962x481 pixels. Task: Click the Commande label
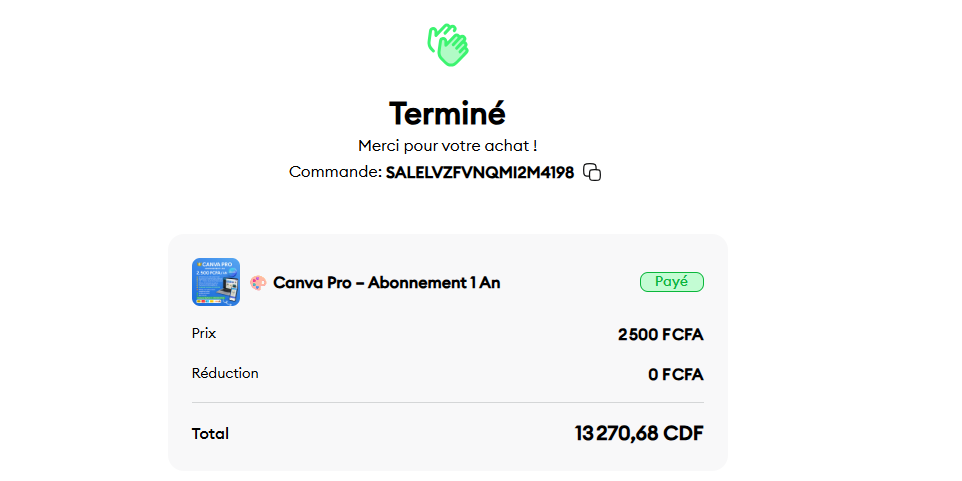pos(336,172)
